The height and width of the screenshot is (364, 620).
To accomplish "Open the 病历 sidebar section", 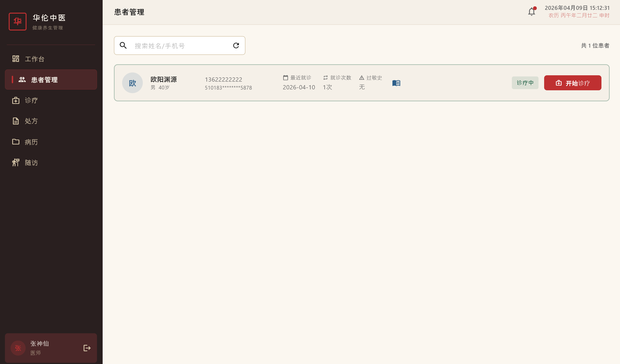I will (x=31, y=142).
